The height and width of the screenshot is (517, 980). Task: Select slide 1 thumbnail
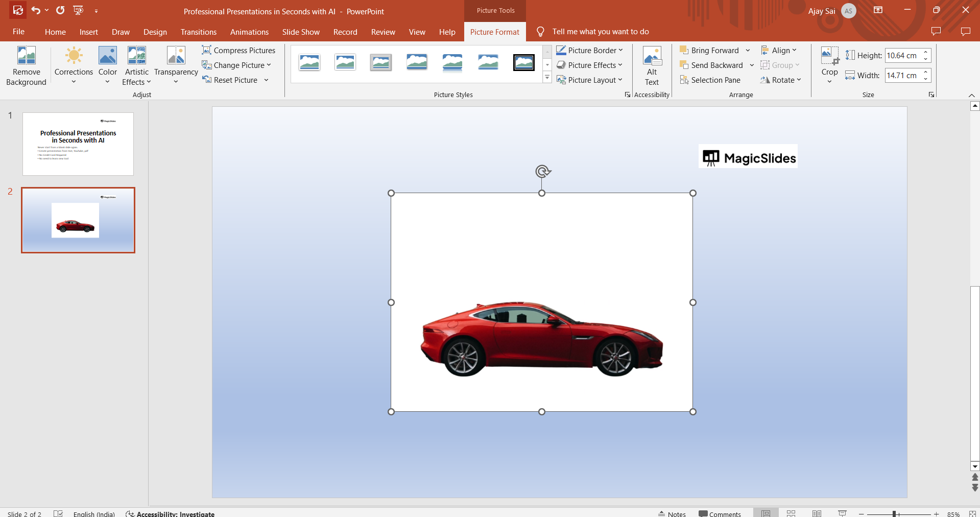78,144
